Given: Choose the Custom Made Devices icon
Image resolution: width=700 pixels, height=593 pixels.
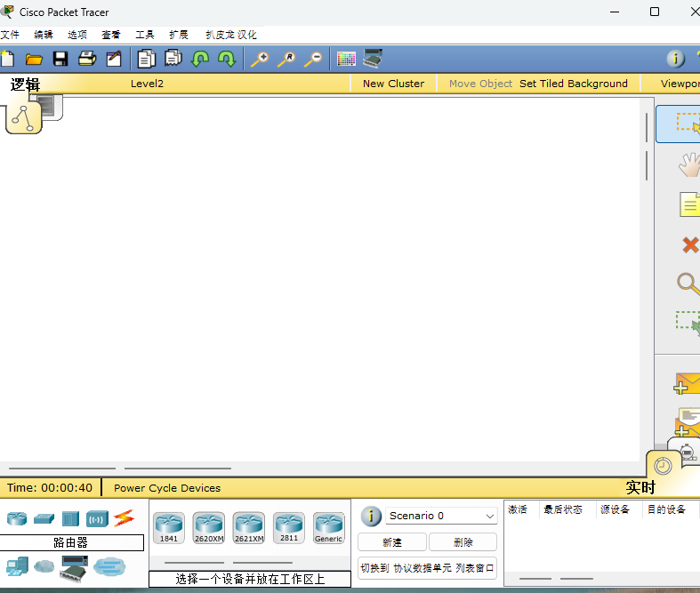Looking at the screenshot, I should [x=74, y=568].
